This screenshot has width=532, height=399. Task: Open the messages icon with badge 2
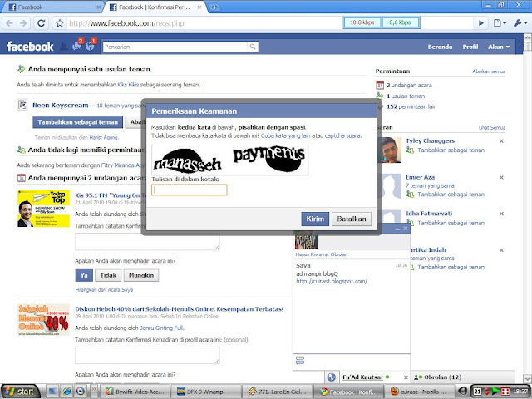pos(77,45)
